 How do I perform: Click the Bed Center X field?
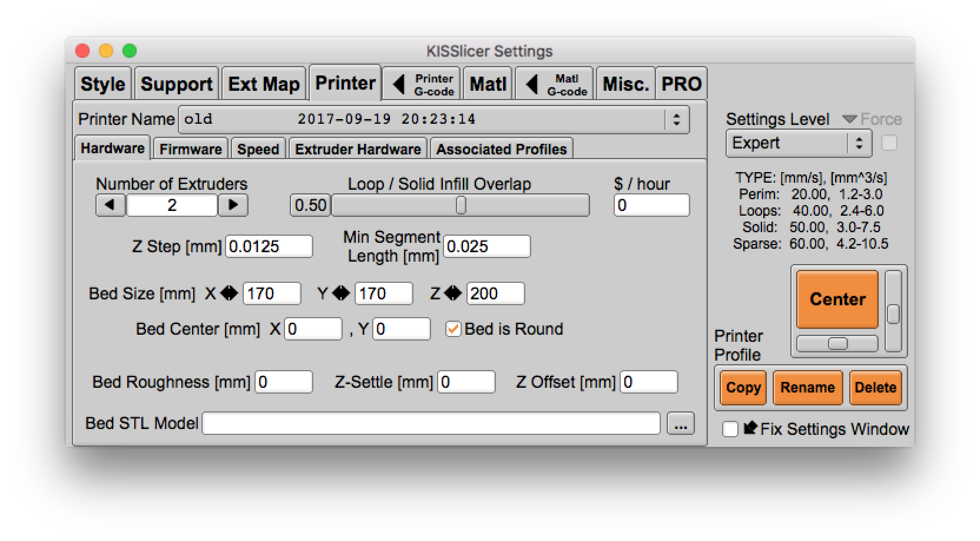[313, 329]
